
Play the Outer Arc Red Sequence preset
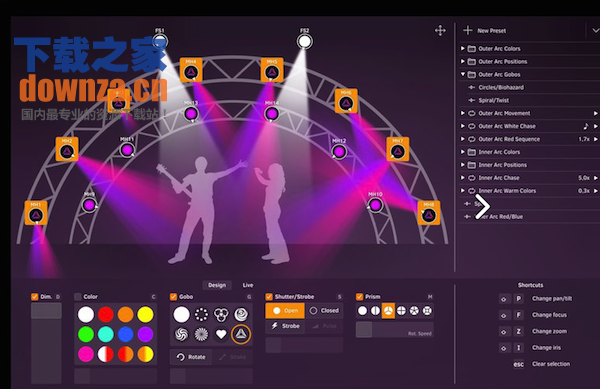tap(595, 139)
